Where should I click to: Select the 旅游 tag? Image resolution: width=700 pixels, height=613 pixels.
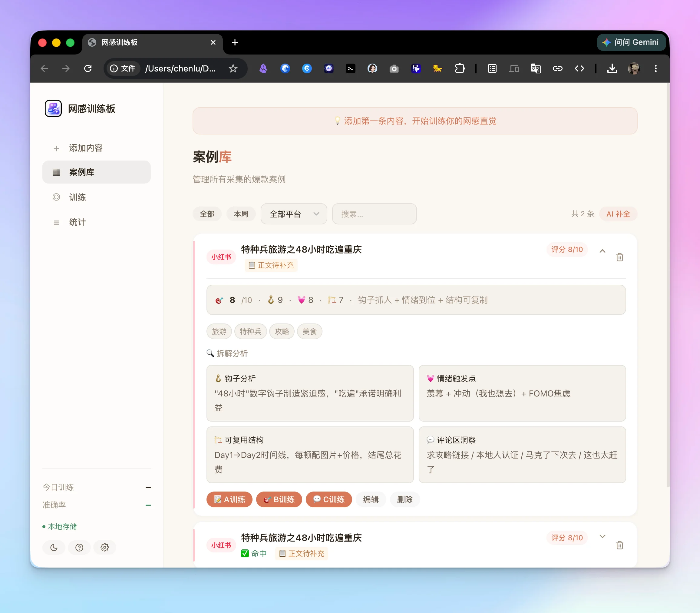point(219,331)
